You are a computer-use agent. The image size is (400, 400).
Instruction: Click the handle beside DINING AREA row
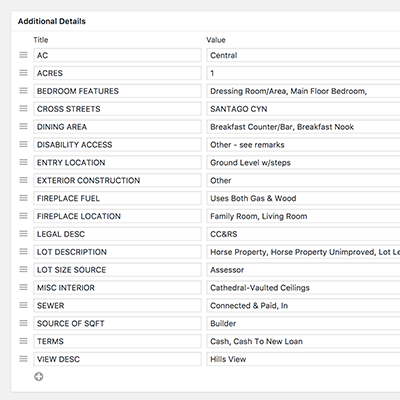pos(23,126)
